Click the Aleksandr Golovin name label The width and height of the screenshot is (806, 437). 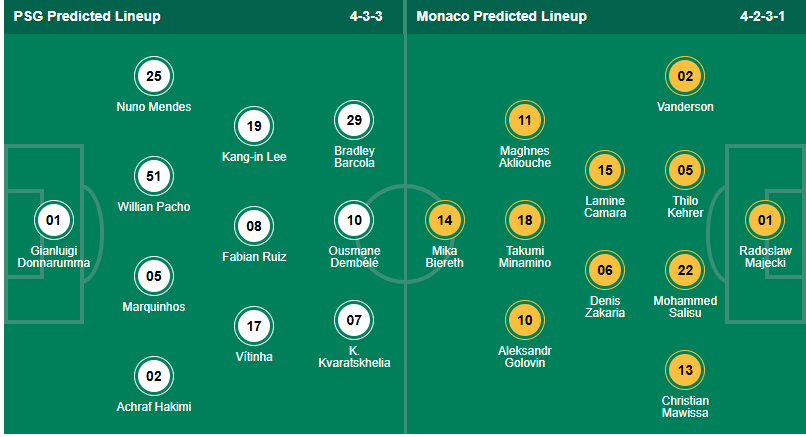[525, 356]
